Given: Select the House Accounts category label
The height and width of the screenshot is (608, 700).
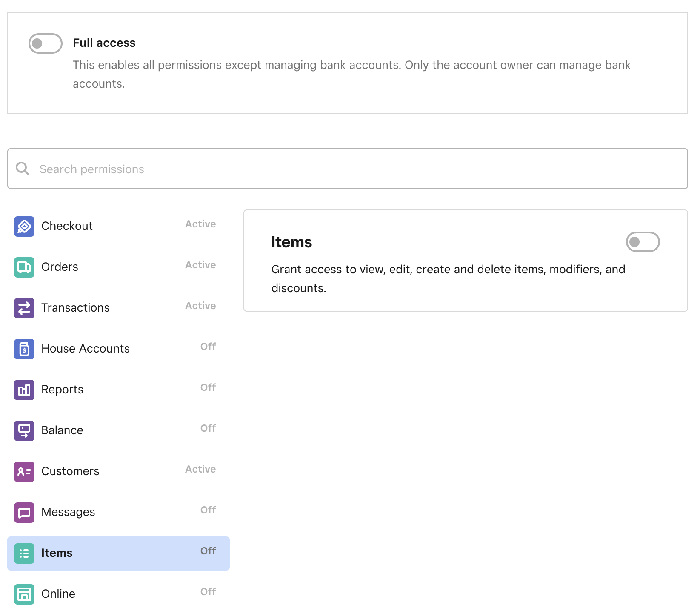Looking at the screenshot, I should coord(86,349).
